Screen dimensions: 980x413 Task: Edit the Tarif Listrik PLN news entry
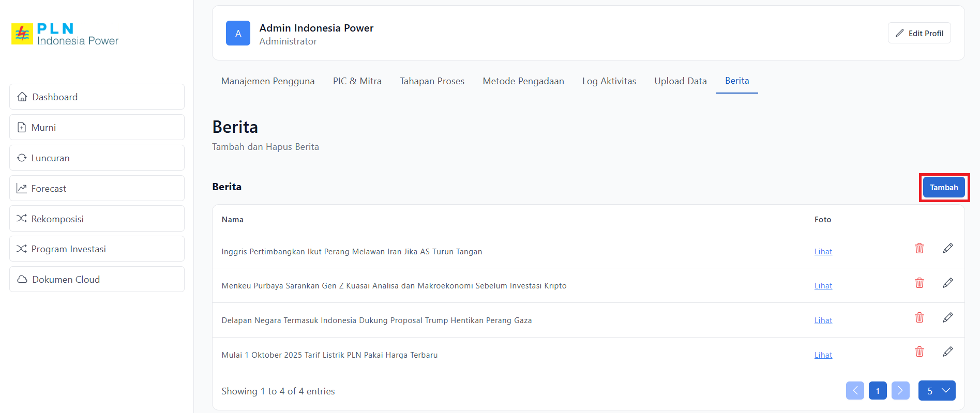(947, 352)
